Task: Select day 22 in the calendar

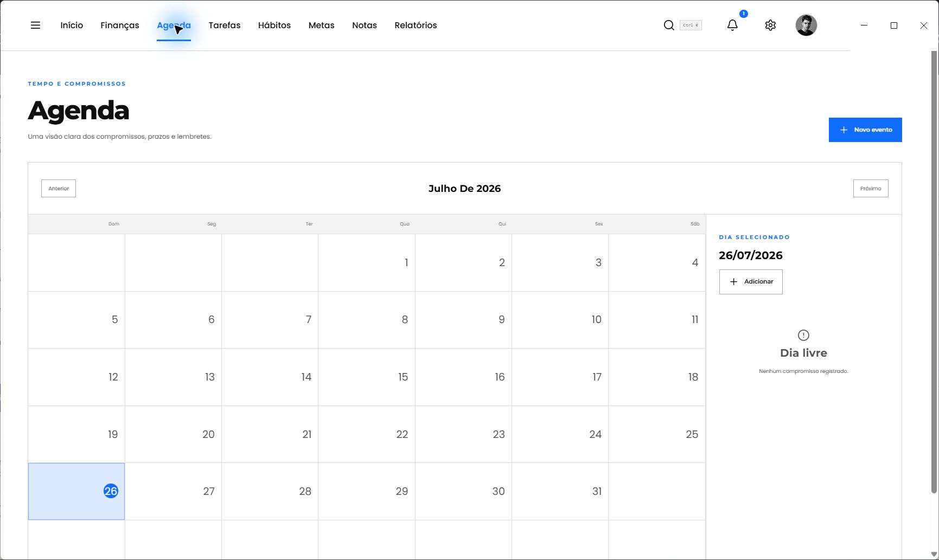Action: (367, 434)
